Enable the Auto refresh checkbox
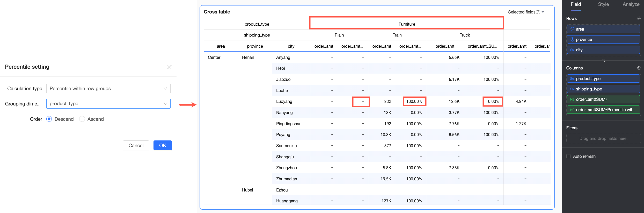644x213 pixels. coord(568,157)
